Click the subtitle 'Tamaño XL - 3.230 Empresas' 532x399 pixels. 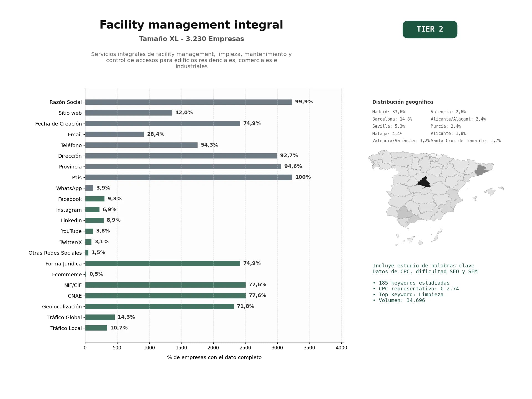(x=191, y=39)
